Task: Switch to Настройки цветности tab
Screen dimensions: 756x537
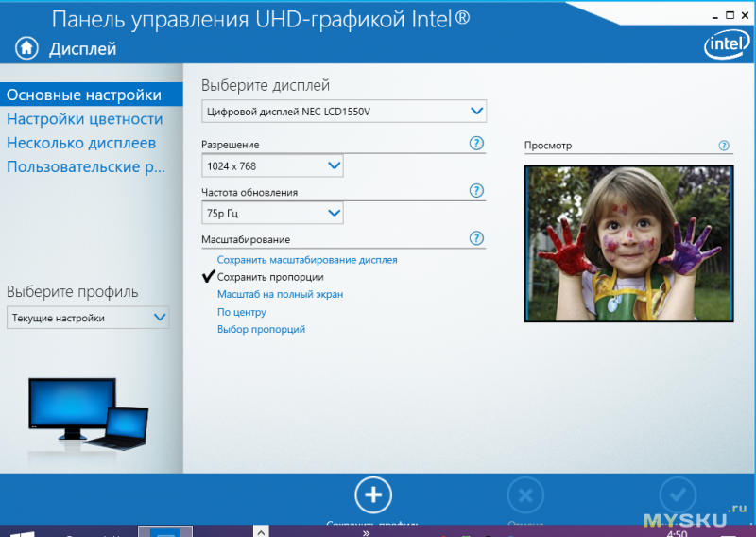Action: (85, 119)
